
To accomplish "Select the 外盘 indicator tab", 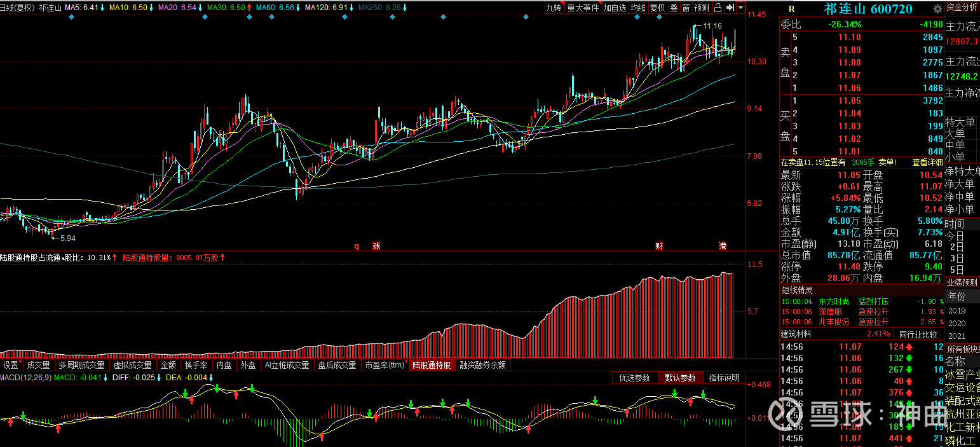I will [x=247, y=365].
